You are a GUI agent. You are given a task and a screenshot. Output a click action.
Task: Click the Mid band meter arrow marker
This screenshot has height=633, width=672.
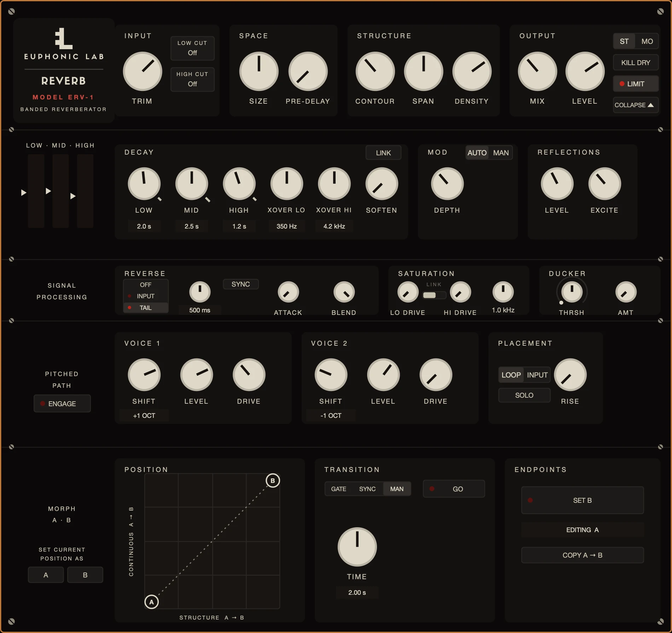tap(48, 191)
